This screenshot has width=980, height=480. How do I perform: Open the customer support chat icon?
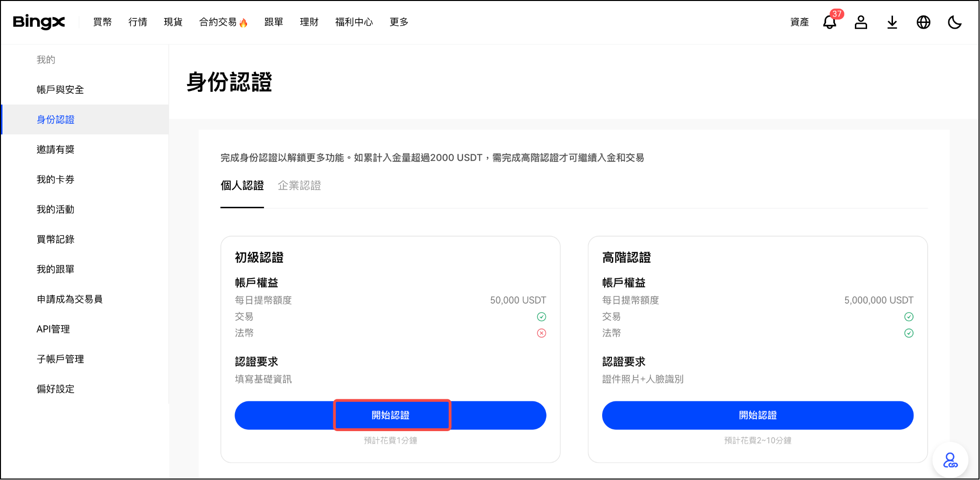950,460
